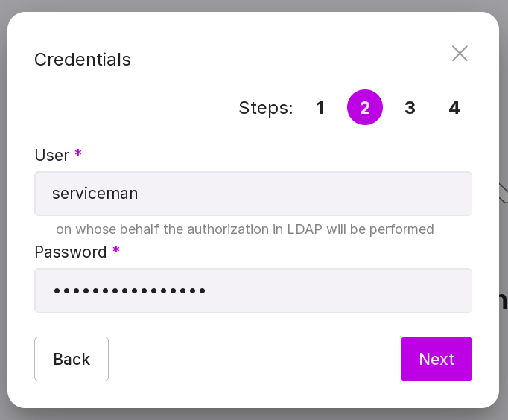Viewport: 508px width, 420px height.
Task: Place cursor on the masked password dots
Action: click(130, 290)
